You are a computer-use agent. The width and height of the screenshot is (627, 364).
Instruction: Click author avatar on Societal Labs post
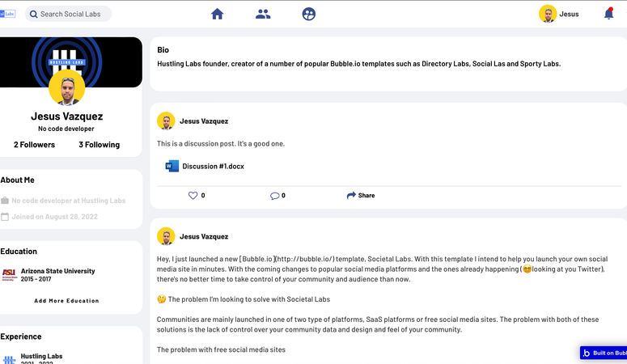pyautogui.click(x=166, y=236)
